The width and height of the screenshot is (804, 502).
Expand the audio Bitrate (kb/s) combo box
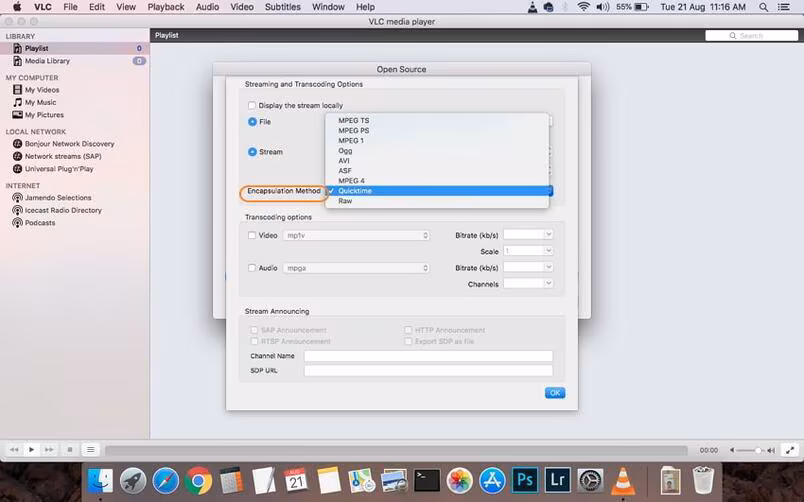[x=548, y=267]
